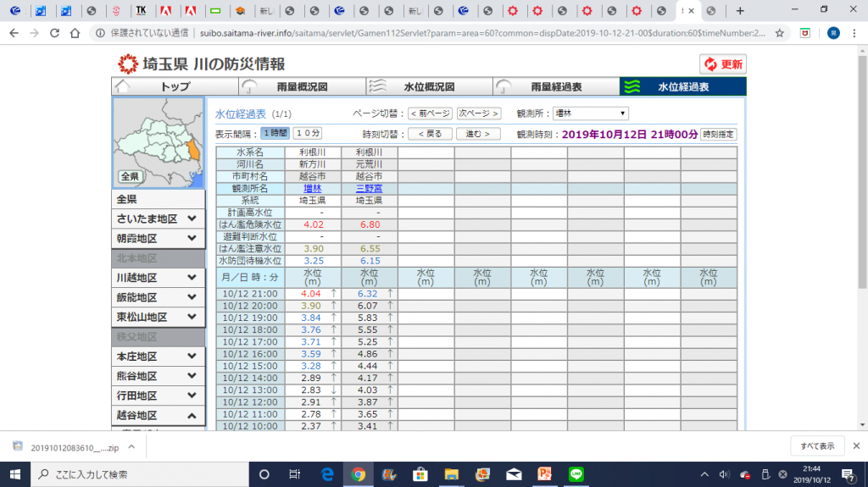Open PowerPoint from the taskbar
This screenshot has height=487, width=868.
[546, 473]
